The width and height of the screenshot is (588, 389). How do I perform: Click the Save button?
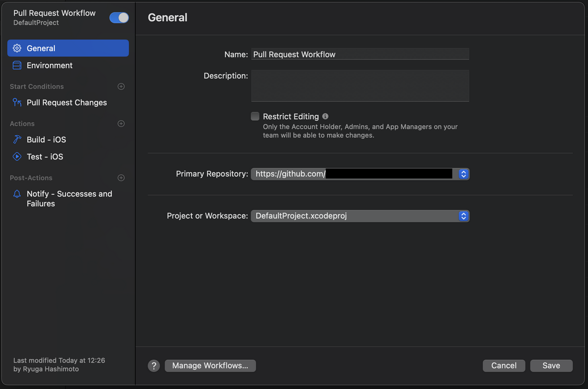pos(551,365)
